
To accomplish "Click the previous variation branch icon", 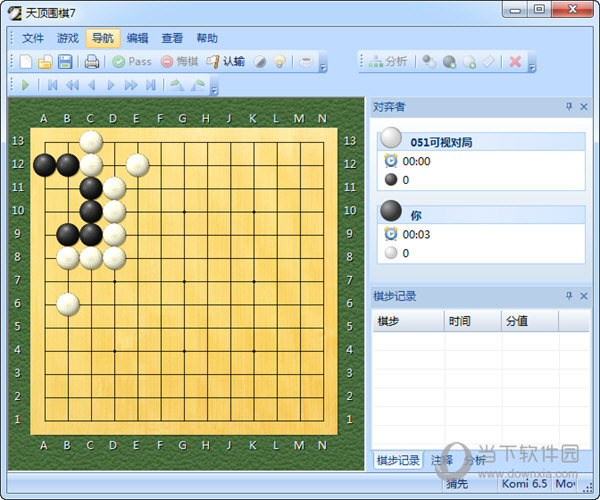I will (x=177, y=85).
